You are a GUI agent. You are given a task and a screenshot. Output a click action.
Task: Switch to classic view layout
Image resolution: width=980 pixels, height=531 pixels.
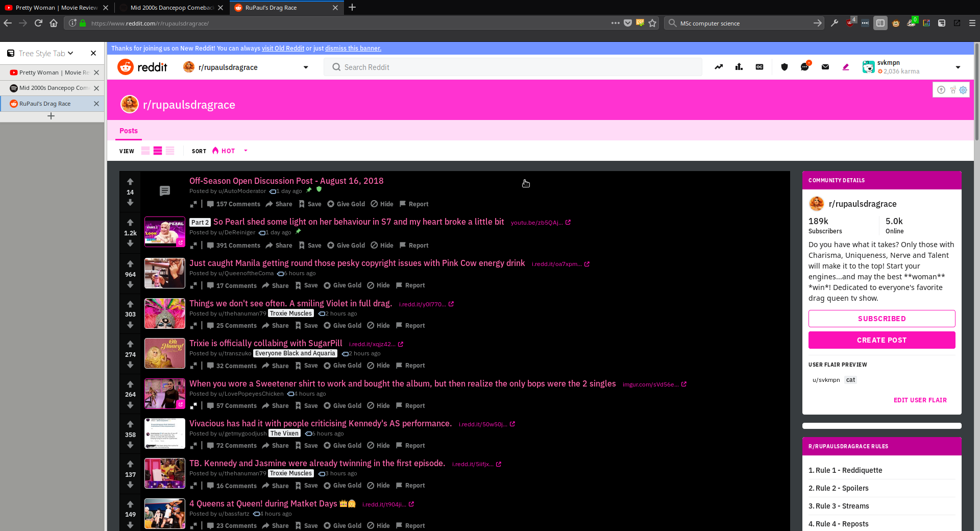(x=158, y=151)
